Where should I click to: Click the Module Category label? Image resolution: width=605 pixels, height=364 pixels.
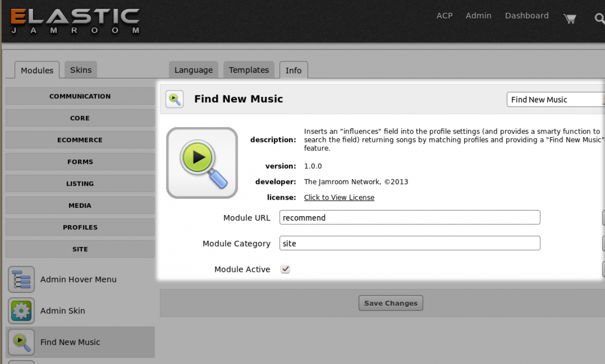(236, 244)
